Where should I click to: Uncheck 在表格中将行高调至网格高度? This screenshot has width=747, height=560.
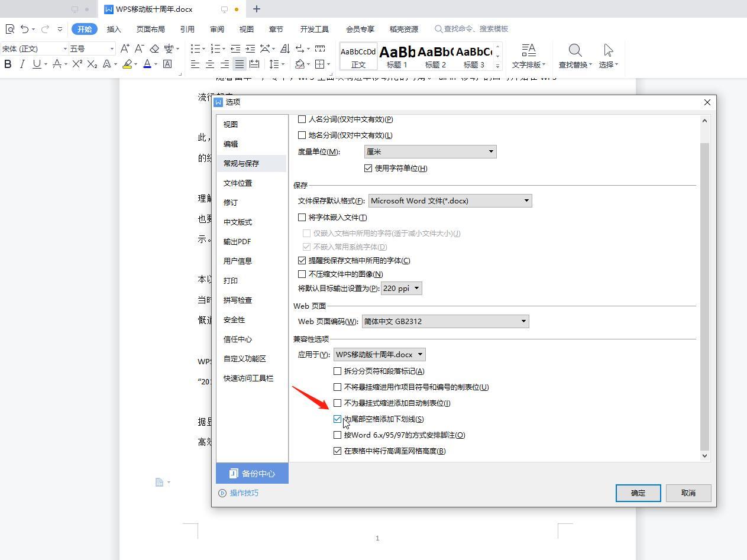coord(337,451)
